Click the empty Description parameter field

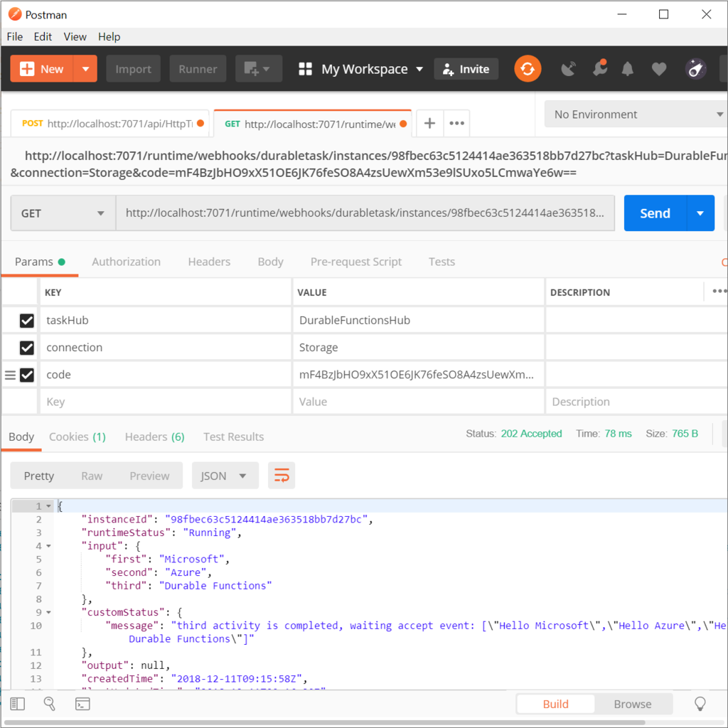click(x=636, y=402)
